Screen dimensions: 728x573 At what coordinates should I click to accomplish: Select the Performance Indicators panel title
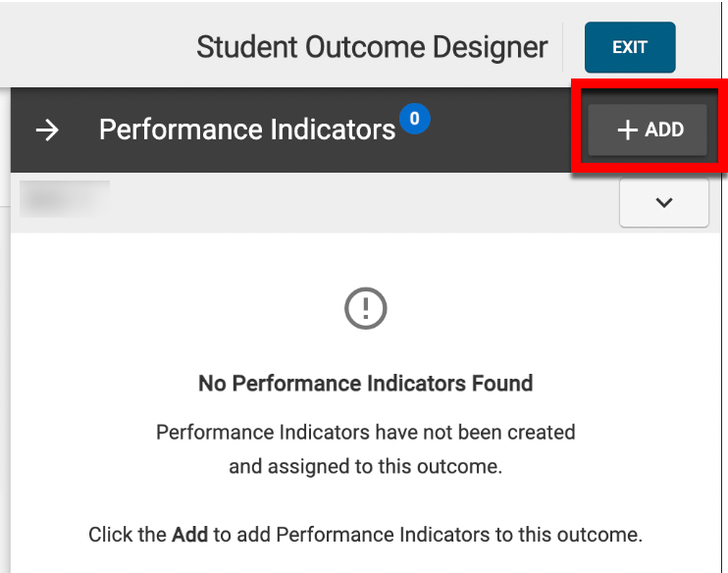[x=247, y=130]
